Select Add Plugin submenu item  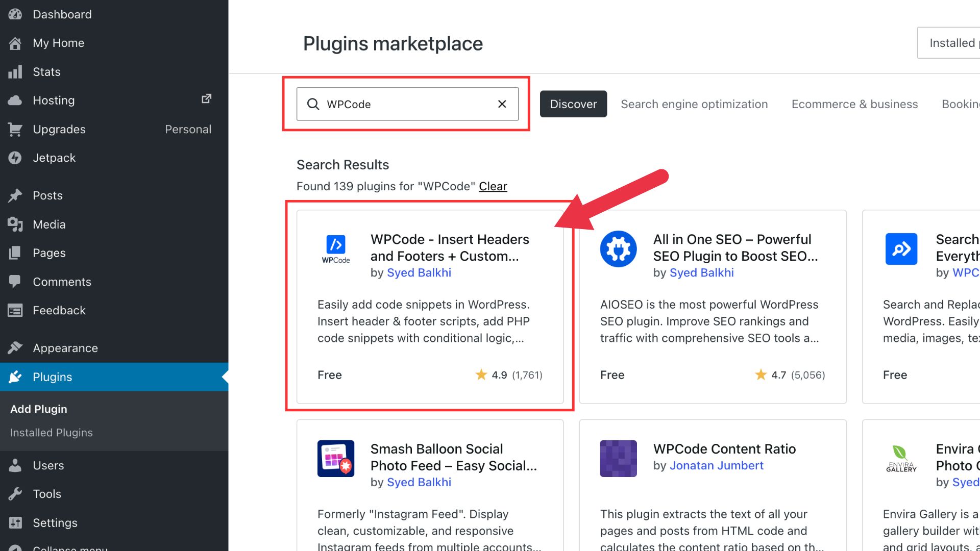point(39,409)
